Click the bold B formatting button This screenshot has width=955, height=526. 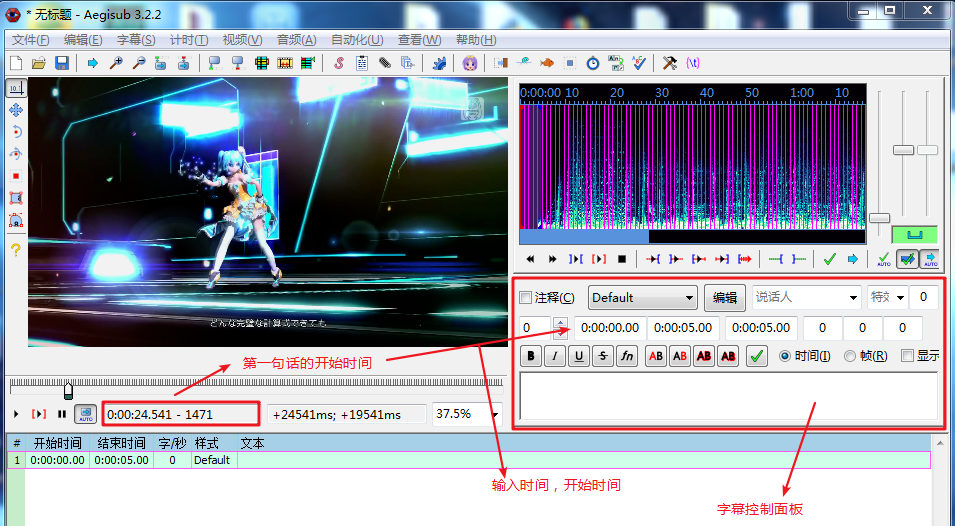(531, 355)
